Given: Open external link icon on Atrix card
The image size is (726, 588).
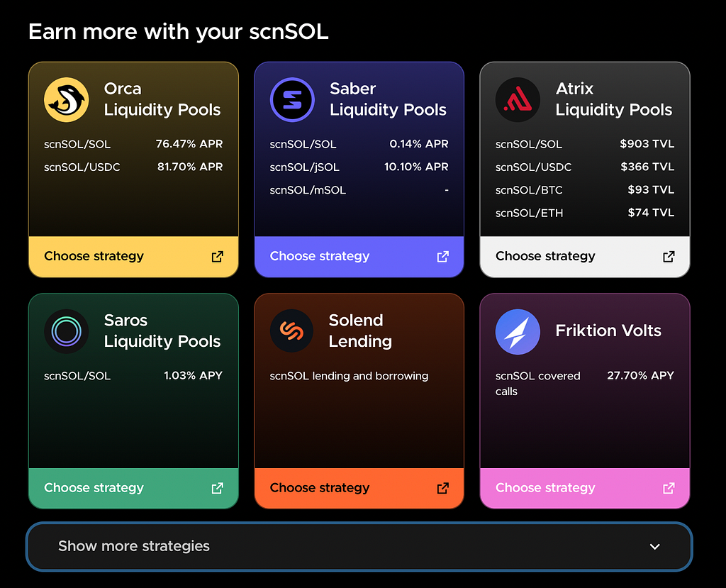Looking at the screenshot, I should (x=669, y=257).
